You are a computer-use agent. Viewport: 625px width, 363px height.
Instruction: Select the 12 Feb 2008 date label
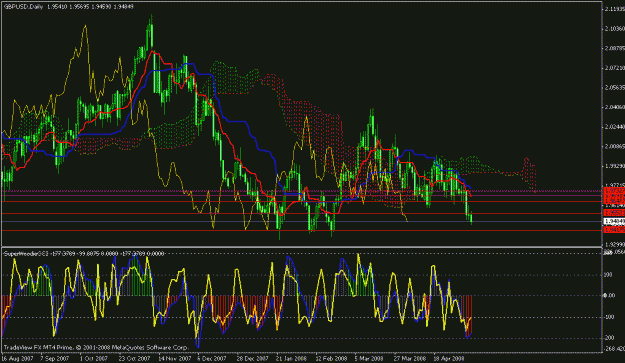tap(331, 358)
